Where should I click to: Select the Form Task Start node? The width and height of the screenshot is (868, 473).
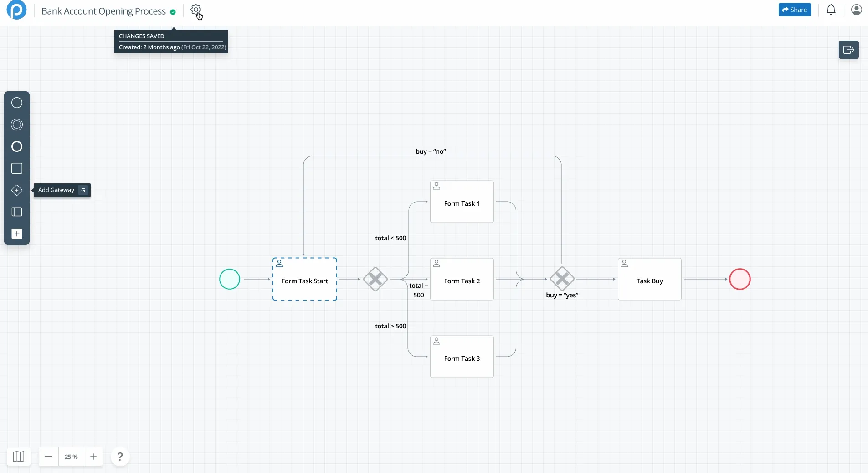(304, 280)
